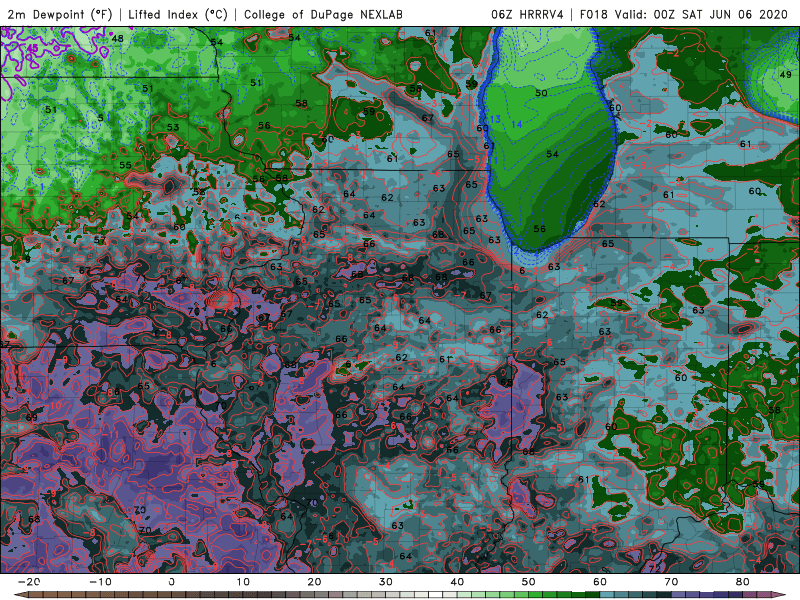The height and width of the screenshot is (600, 800).
Task: Click the "53" dewpoint value on the map
Action: [173, 127]
